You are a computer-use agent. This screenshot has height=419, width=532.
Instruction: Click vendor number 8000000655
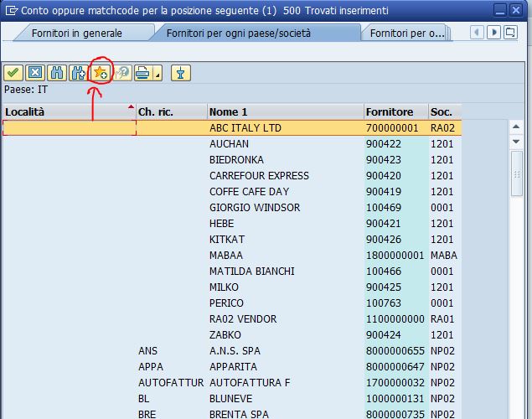(395, 351)
